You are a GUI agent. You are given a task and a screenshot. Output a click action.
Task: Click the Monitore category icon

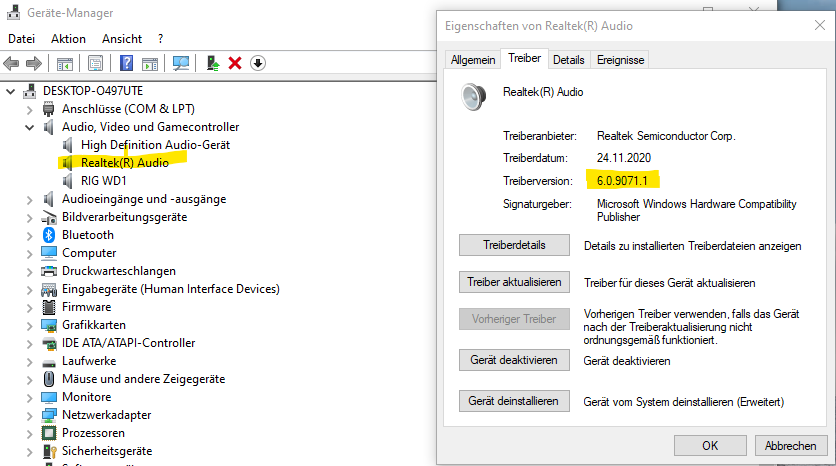point(49,397)
